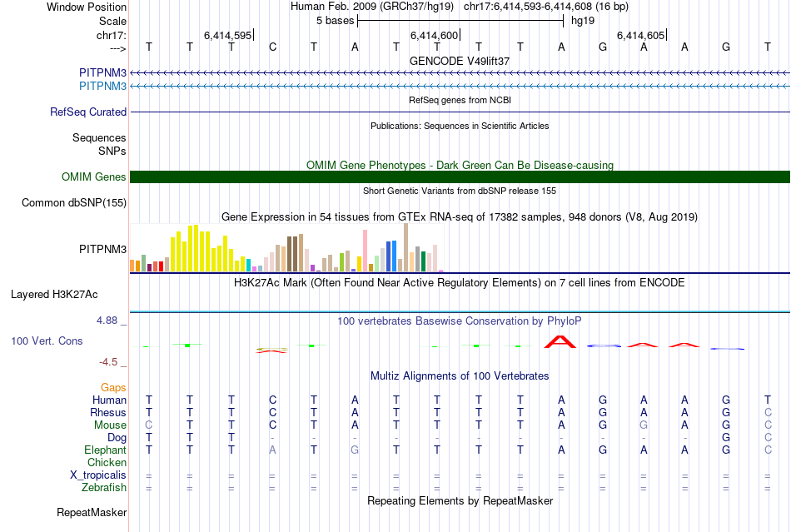Viewport: 791px width, 532px height.
Task: Select the Zebrafish alignment row label
Action: pyautogui.click(x=104, y=488)
